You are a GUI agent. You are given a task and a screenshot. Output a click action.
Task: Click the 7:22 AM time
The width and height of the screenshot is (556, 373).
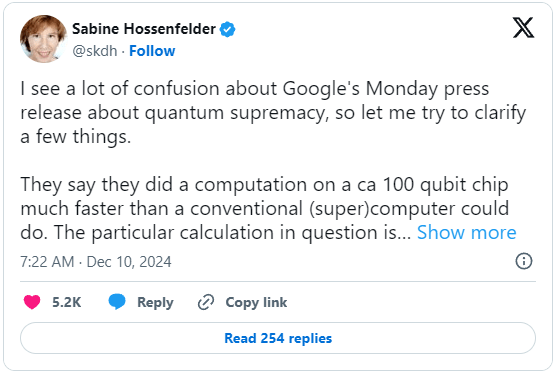[47, 262]
